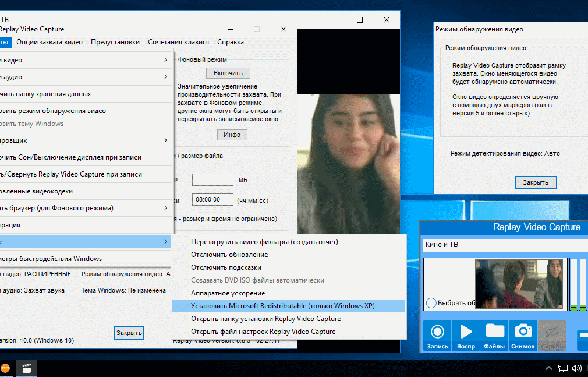Select Установить Microsoft Redistributable (только Windows XP)

[289, 306]
